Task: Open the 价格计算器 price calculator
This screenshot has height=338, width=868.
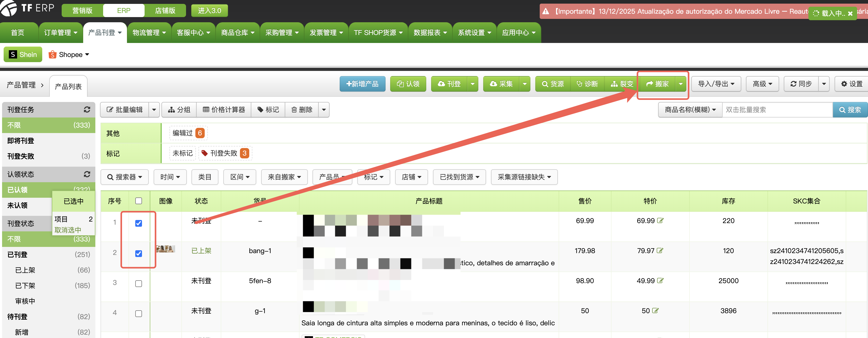Action: coord(224,110)
